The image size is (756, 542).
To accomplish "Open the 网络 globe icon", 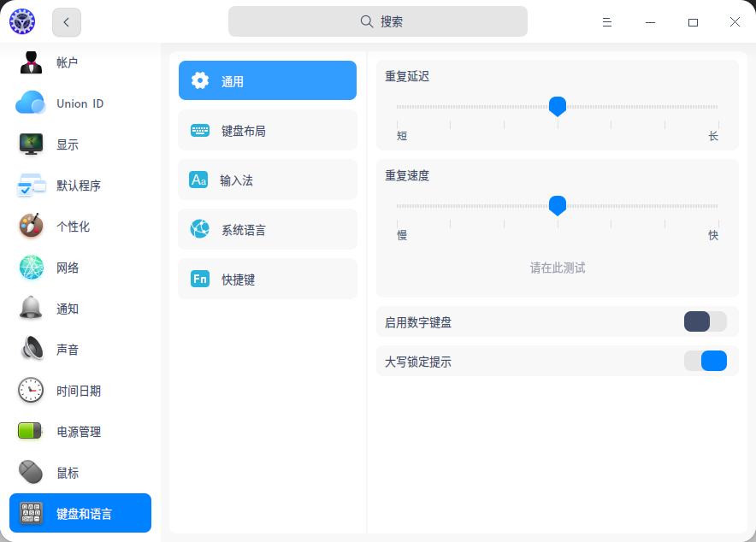I will 32,268.
